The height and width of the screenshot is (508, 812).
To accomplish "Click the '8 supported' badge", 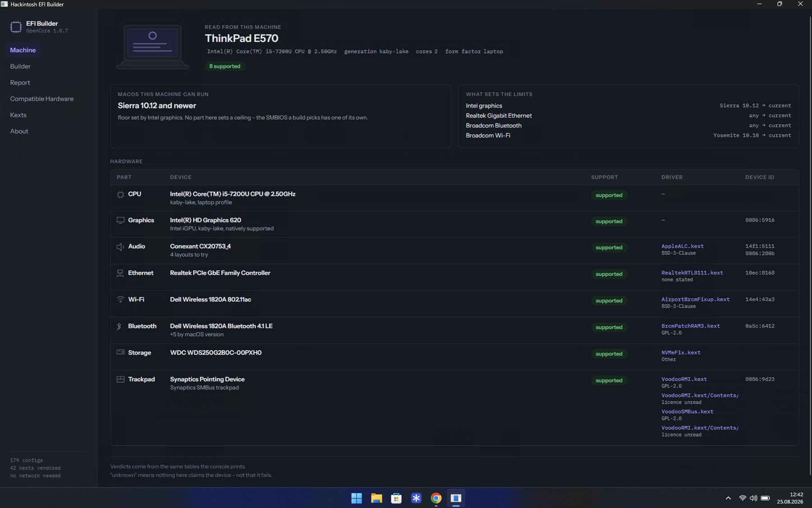I will point(225,66).
